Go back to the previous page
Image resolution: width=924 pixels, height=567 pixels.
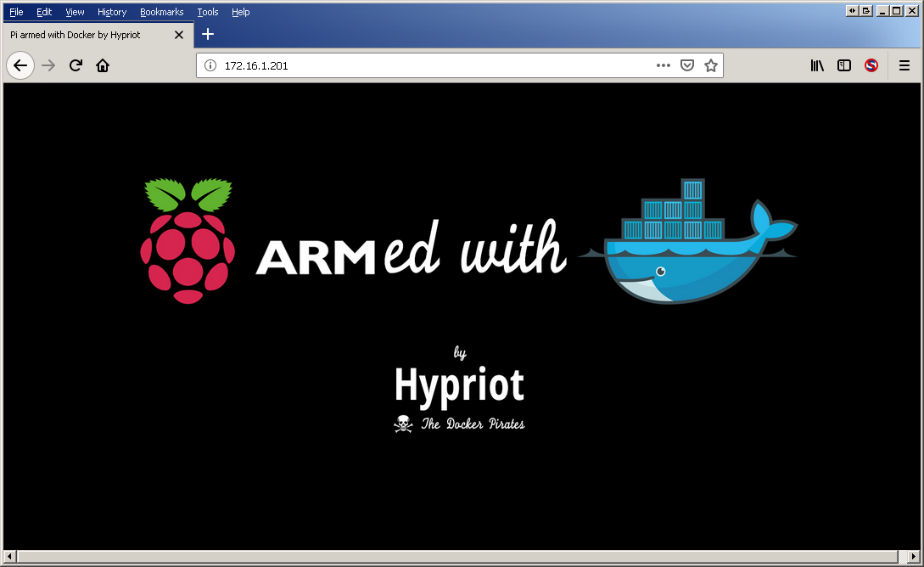point(20,65)
